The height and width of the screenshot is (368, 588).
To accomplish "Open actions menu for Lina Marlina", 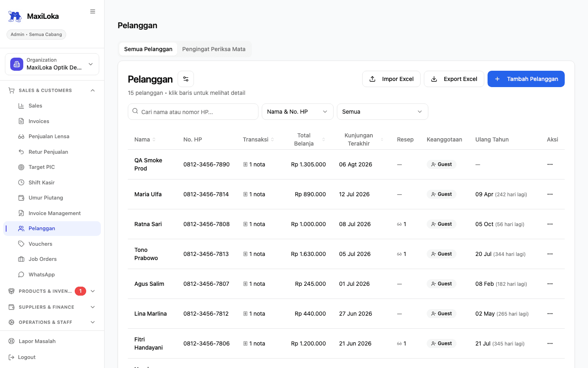I will pos(550,314).
